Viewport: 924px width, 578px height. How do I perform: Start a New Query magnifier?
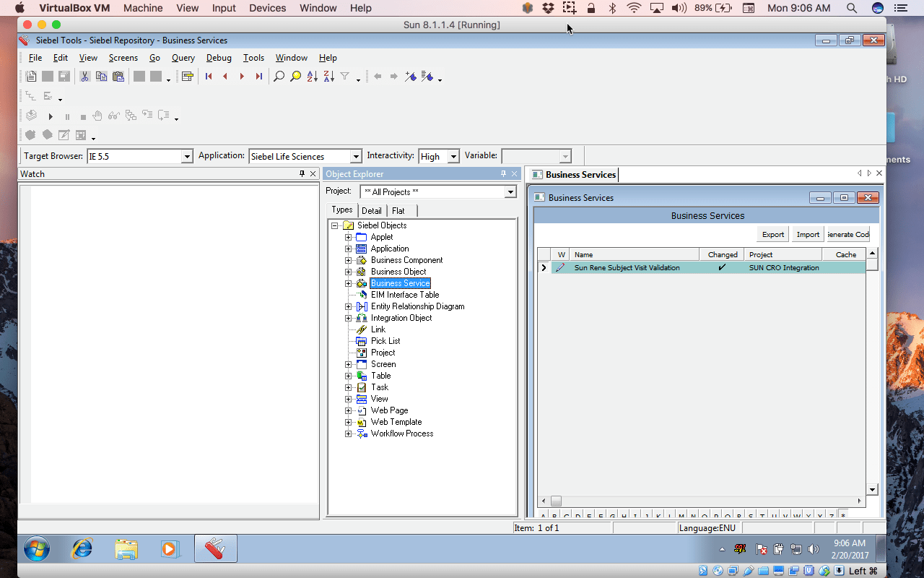tap(279, 77)
